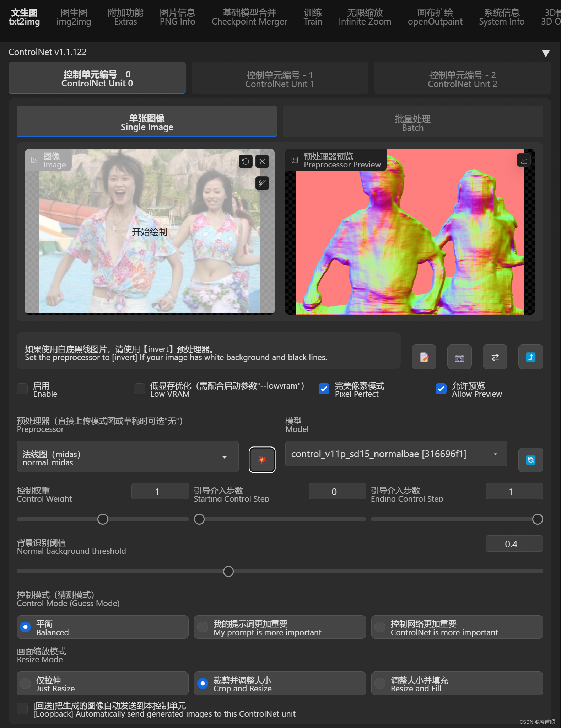Open the System Info tab
Image resolution: width=561 pixels, height=728 pixels.
pos(502,17)
